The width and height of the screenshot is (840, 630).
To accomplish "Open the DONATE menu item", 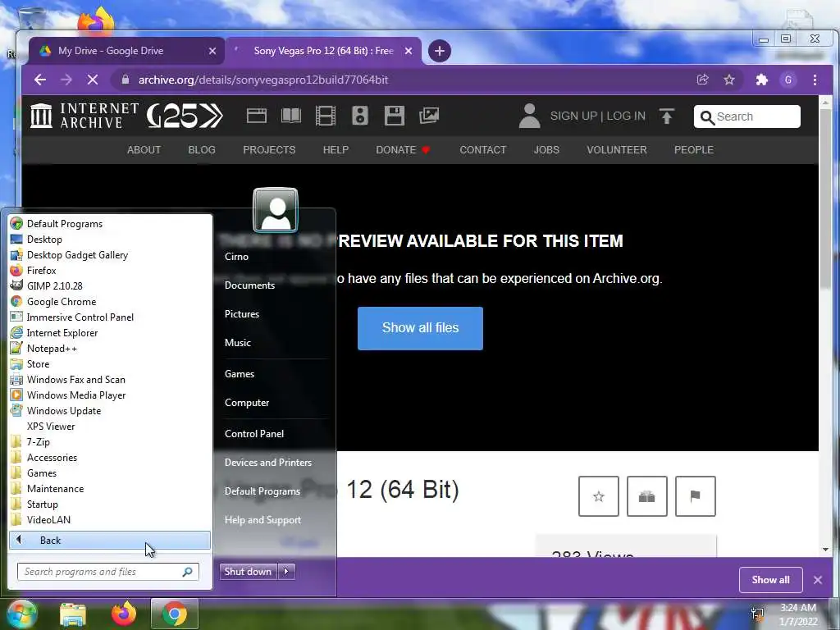I will coord(402,150).
